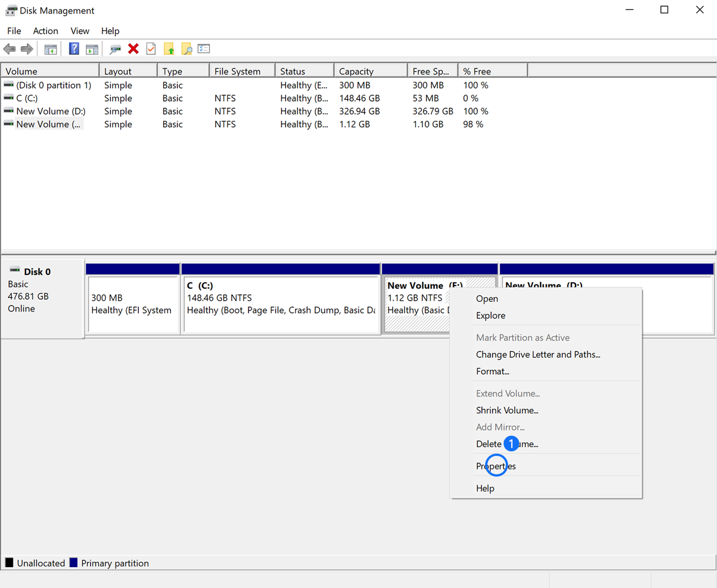The height and width of the screenshot is (588, 717).
Task: Choose Properties from the context menu
Action: coord(496,466)
